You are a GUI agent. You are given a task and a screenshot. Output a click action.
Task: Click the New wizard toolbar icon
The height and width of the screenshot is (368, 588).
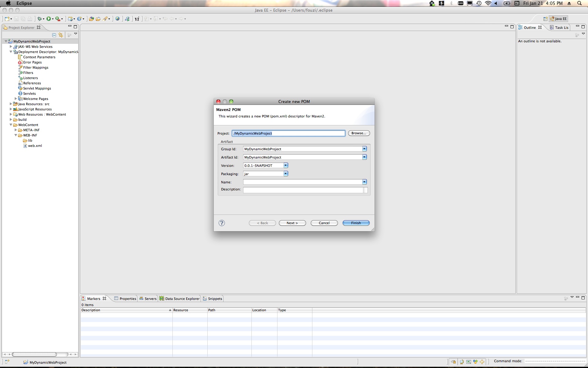coord(7,19)
